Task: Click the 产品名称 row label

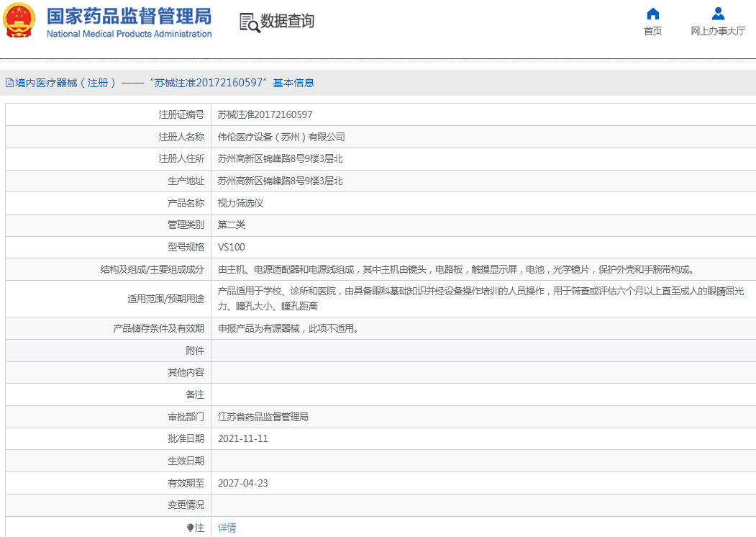Action: (186, 203)
